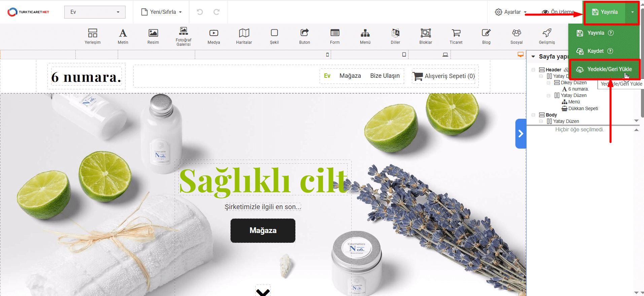Open the Menü element tool

pyautogui.click(x=365, y=36)
